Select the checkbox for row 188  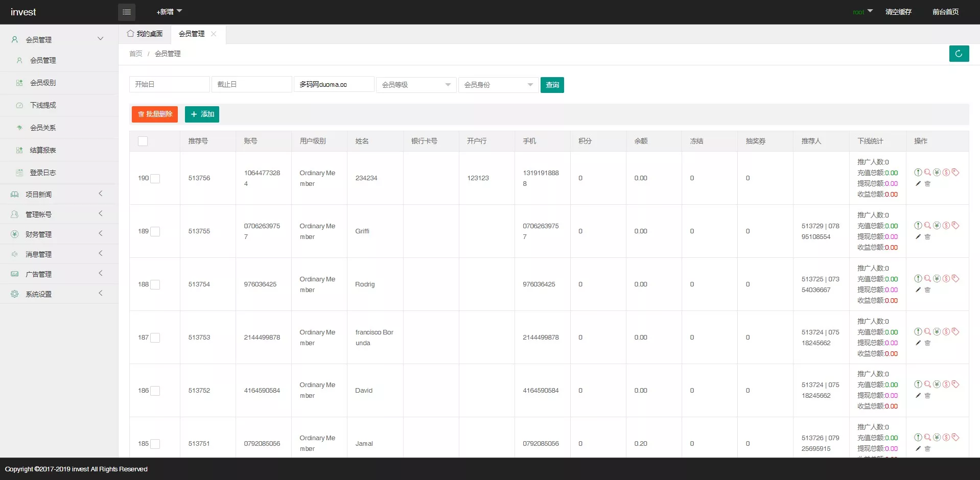[x=155, y=285]
